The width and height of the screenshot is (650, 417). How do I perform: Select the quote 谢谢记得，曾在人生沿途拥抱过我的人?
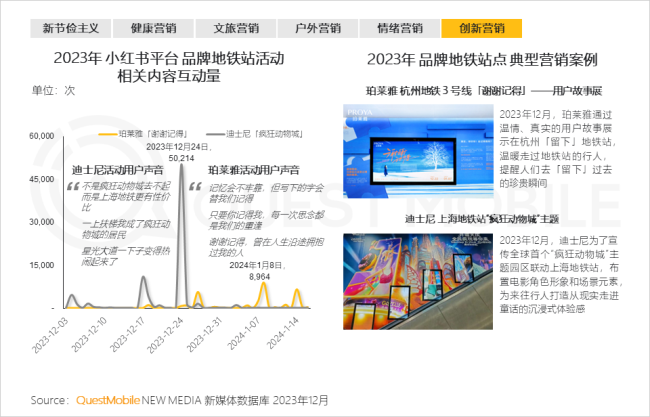tap(266, 247)
